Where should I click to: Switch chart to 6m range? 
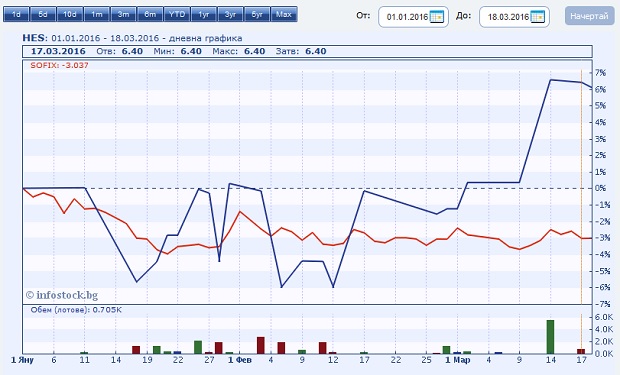tap(150, 14)
